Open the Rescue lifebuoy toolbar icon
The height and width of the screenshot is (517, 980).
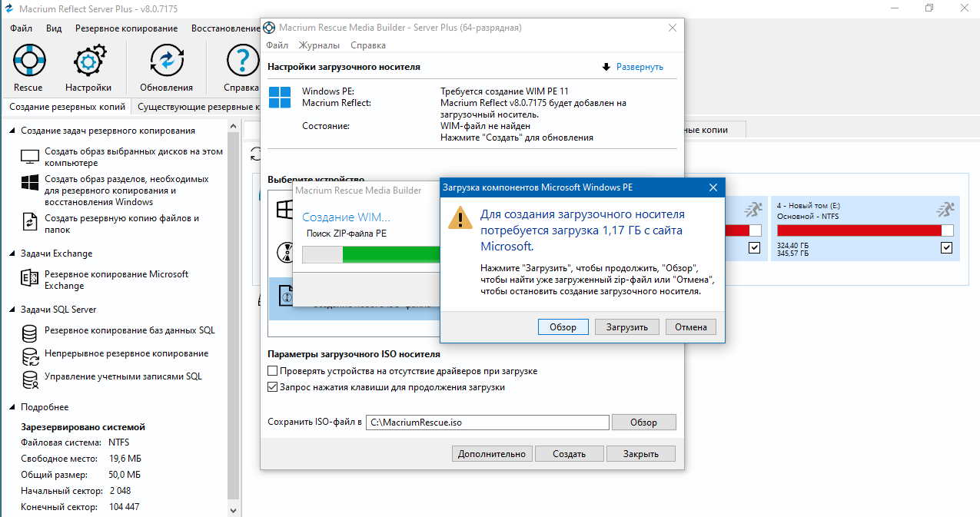click(28, 60)
